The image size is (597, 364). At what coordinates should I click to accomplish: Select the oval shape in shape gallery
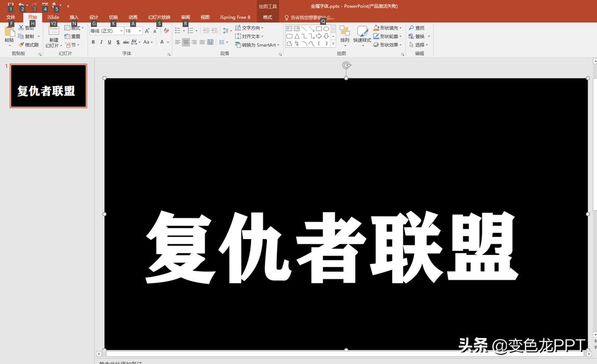[326, 29]
